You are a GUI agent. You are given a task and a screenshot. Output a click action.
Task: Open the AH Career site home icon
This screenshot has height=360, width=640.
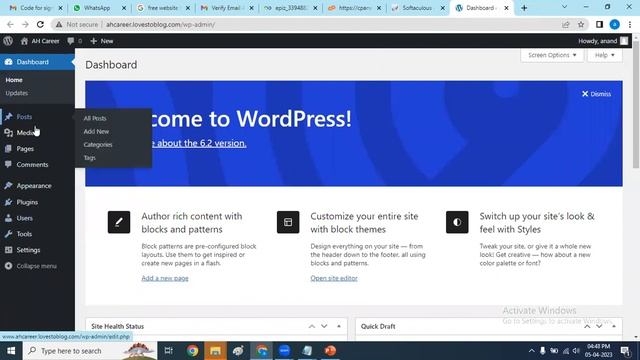point(24,41)
